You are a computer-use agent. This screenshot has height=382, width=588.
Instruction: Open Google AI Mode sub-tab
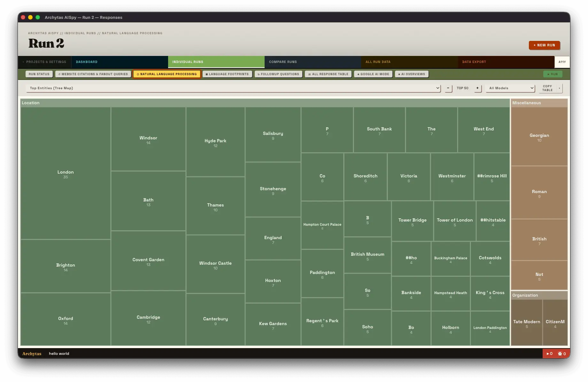(373, 74)
